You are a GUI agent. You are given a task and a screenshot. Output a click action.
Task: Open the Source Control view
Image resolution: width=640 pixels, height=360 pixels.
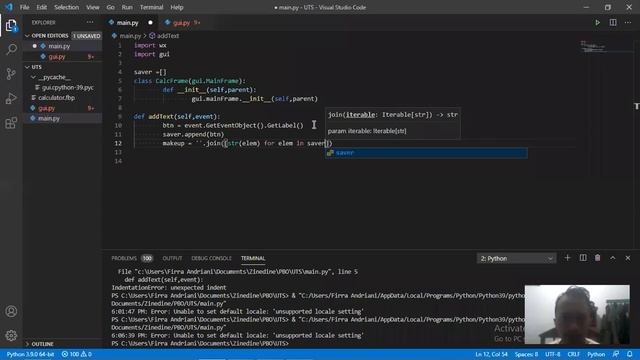(x=11, y=74)
